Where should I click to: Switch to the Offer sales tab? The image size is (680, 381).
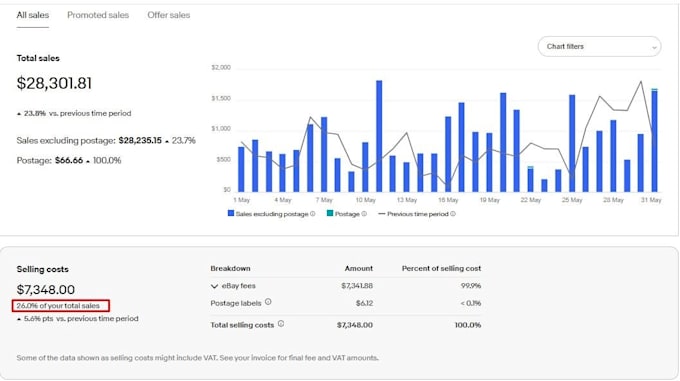(169, 15)
